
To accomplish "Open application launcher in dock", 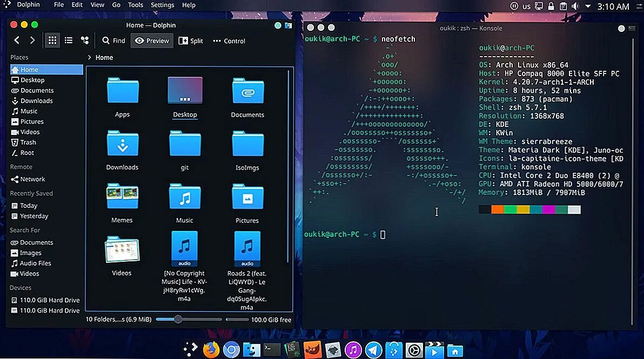I will coord(190,350).
